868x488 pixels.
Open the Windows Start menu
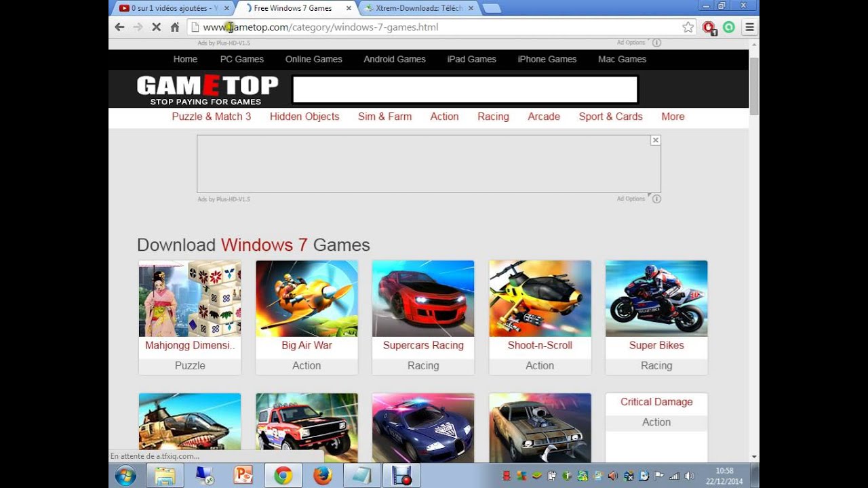[125, 476]
